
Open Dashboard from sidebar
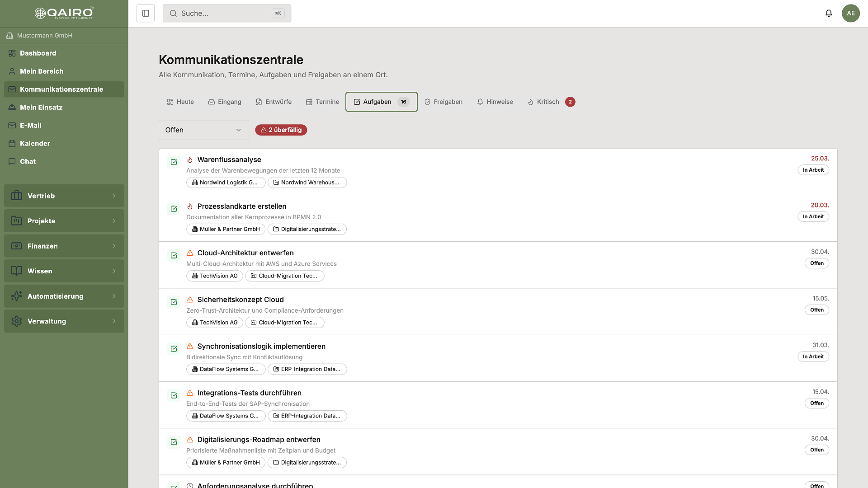click(x=38, y=53)
